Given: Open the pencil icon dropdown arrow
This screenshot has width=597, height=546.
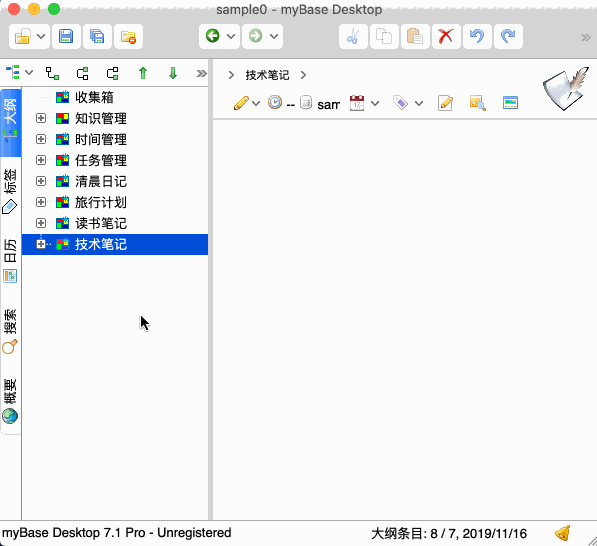Looking at the screenshot, I should pyautogui.click(x=256, y=103).
